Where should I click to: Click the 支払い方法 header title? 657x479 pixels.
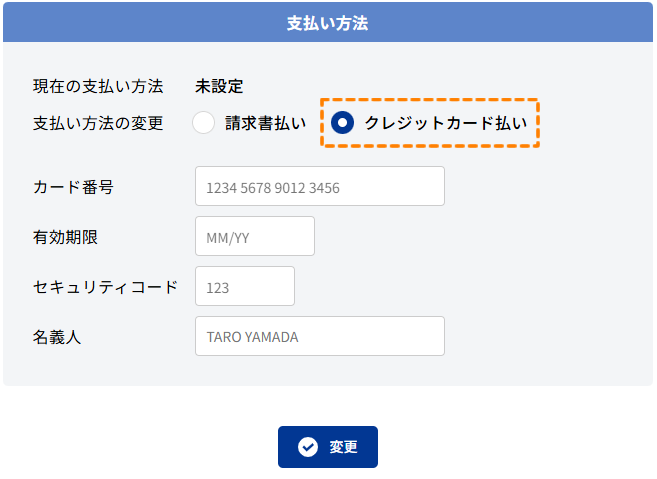[x=328, y=23]
